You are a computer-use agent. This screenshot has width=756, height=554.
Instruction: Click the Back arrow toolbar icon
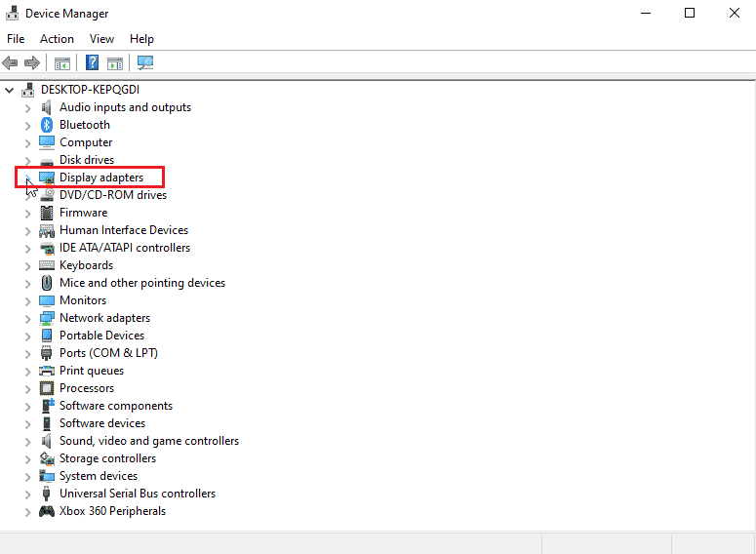click(x=10, y=62)
